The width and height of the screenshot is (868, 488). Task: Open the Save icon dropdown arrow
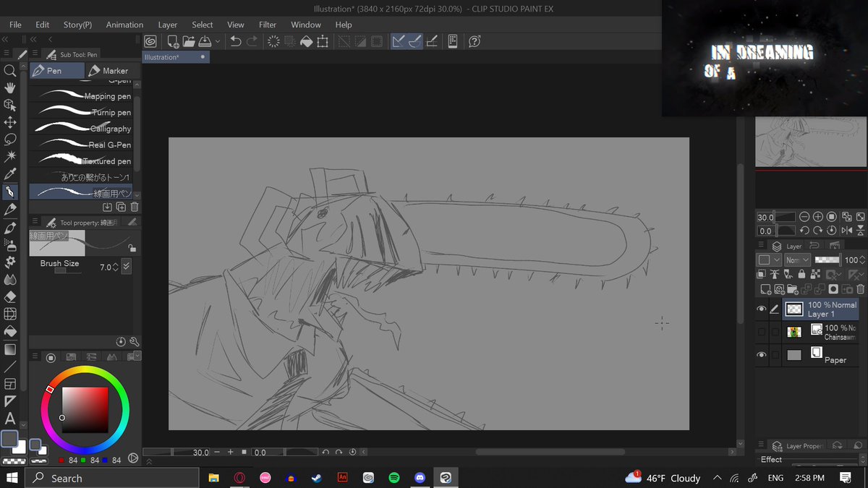(x=218, y=42)
